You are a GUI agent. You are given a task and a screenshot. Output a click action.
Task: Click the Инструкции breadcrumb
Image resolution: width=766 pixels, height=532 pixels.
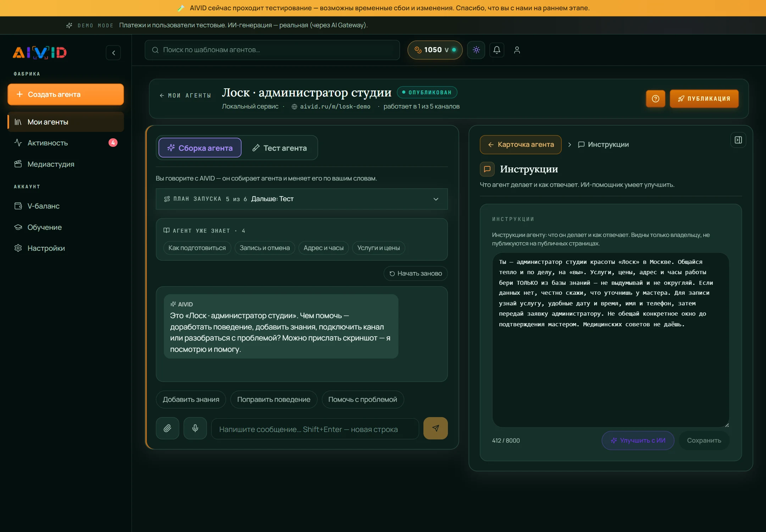point(603,144)
